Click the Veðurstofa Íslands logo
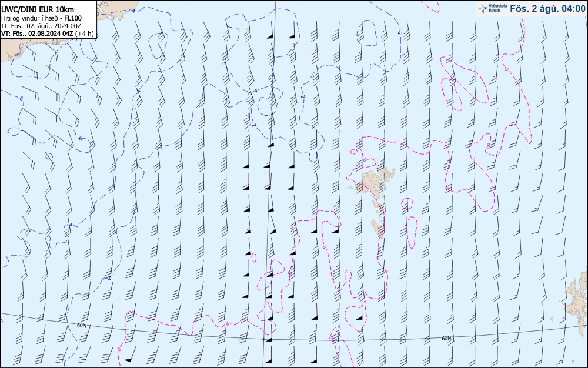This screenshot has width=588, height=368. 493,8
